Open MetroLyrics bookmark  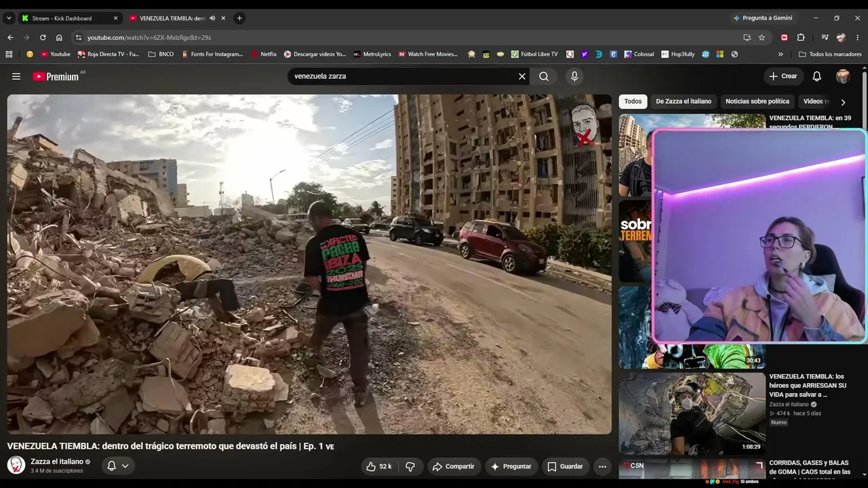click(372, 54)
